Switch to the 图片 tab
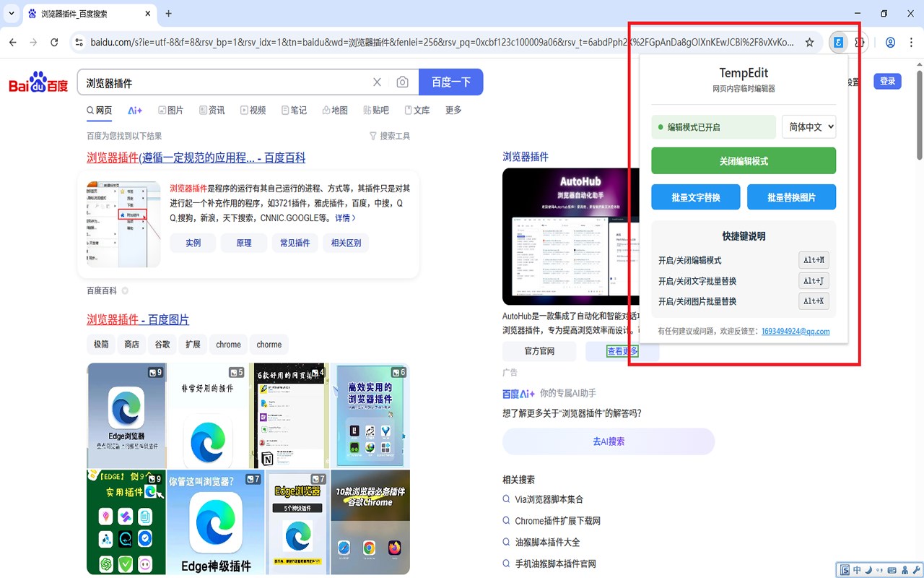Screen dimensions: 924x578 (x=170, y=111)
